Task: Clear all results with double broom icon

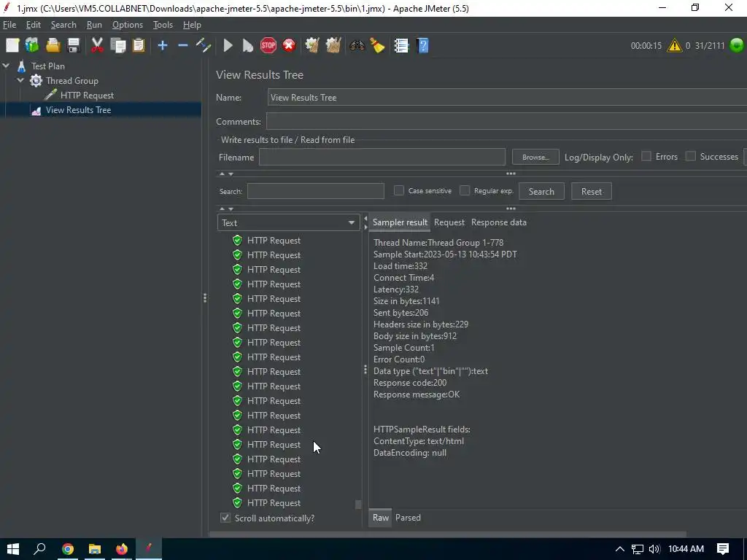Action: (x=333, y=46)
